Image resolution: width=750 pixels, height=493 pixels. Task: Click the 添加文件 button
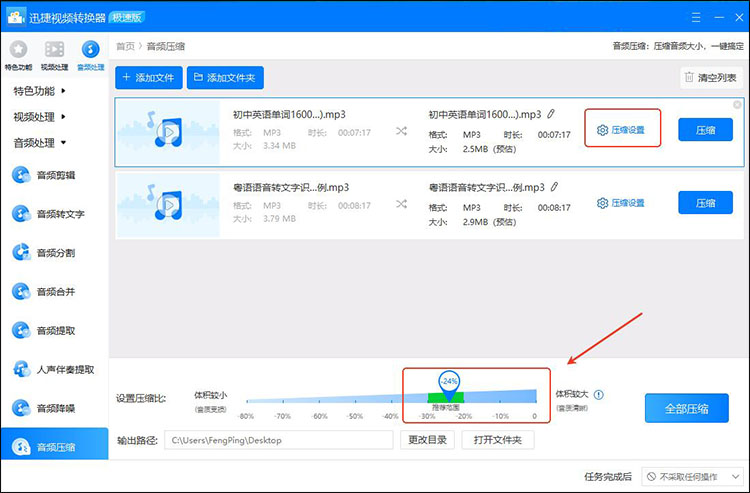pyautogui.click(x=148, y=77)
